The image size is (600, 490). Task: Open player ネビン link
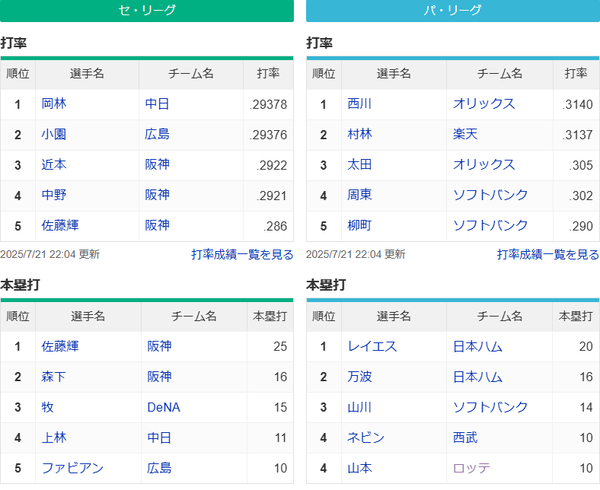pyautogui.click(x=365, y=438)
